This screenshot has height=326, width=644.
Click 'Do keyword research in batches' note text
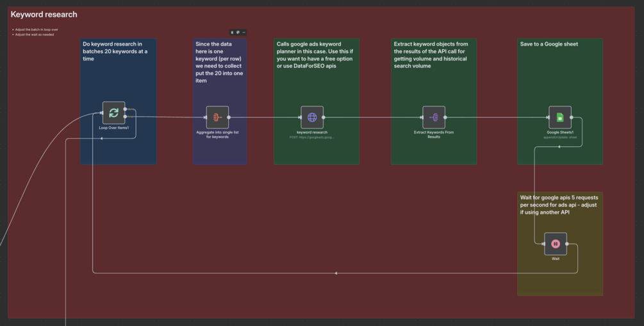pos(115,51)
